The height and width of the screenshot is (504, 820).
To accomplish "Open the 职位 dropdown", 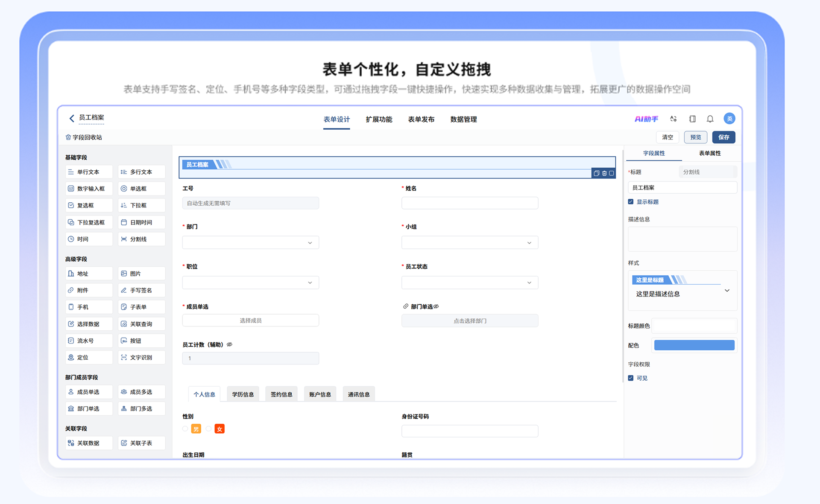I will click(251, 283).
